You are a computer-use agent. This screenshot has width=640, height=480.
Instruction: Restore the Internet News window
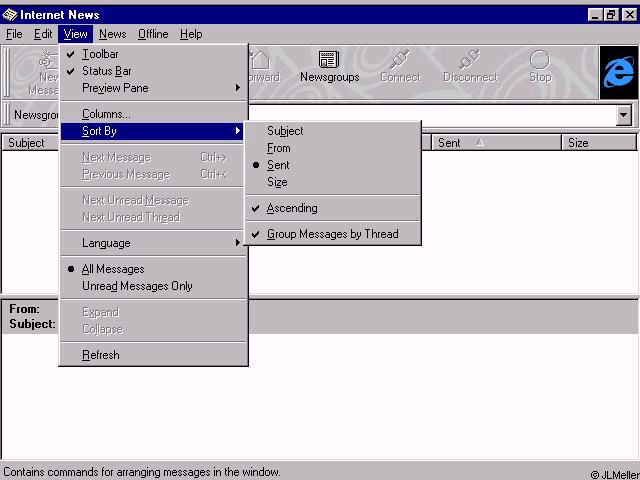tap(611, 15)
